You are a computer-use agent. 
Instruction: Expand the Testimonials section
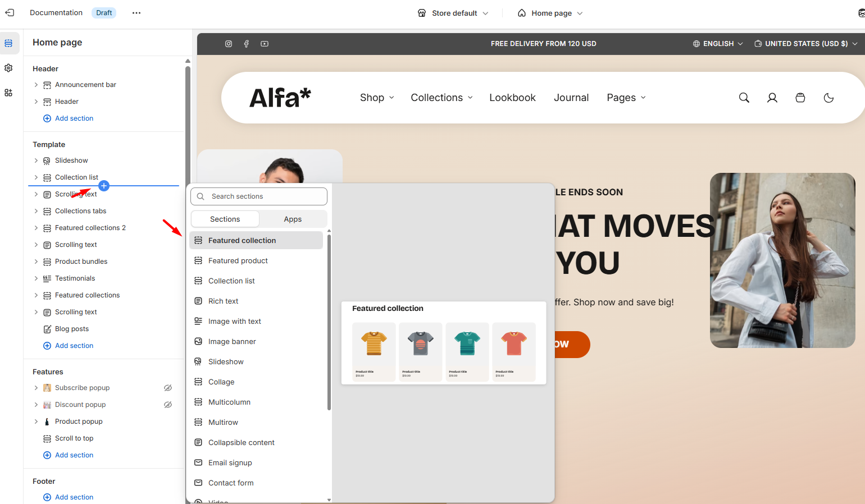coord(36,278)
